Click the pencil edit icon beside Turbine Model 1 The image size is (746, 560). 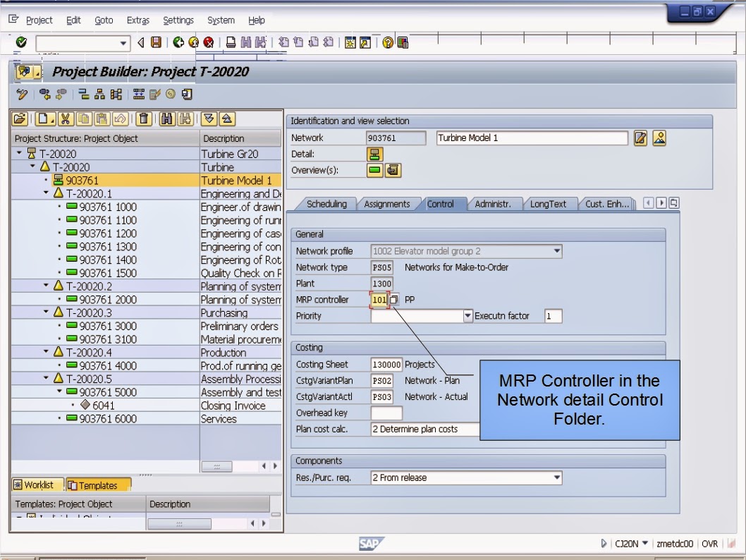[640, 138]
